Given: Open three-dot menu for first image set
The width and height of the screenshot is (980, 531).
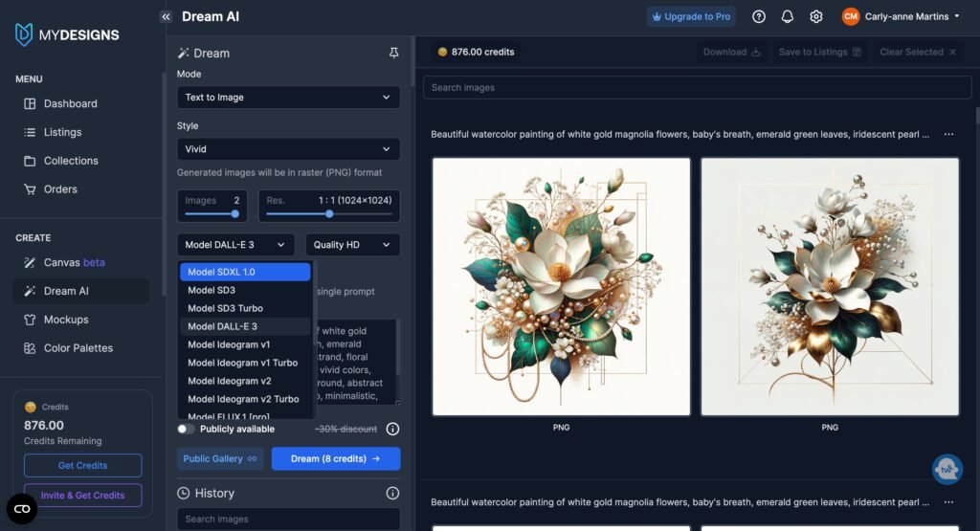Looking at the screenshot, I should [x=948, y=135].
